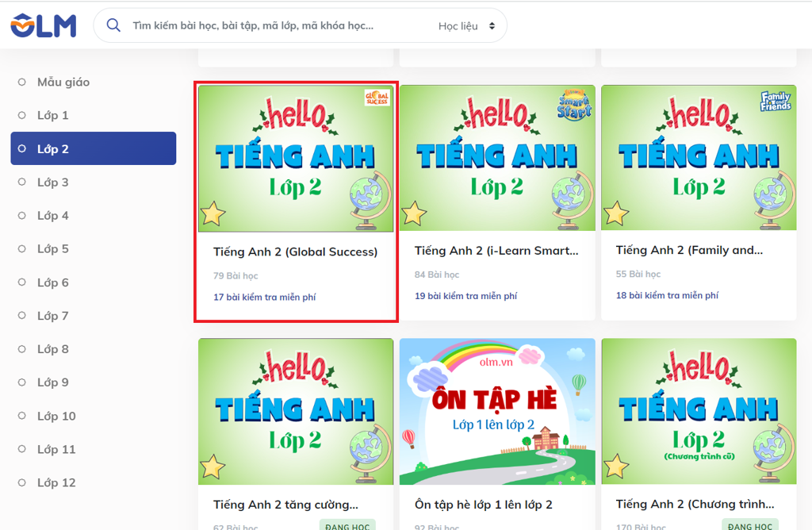
Task: Select the Mẫu giáo radio option
Action: [x=21, y=82]
